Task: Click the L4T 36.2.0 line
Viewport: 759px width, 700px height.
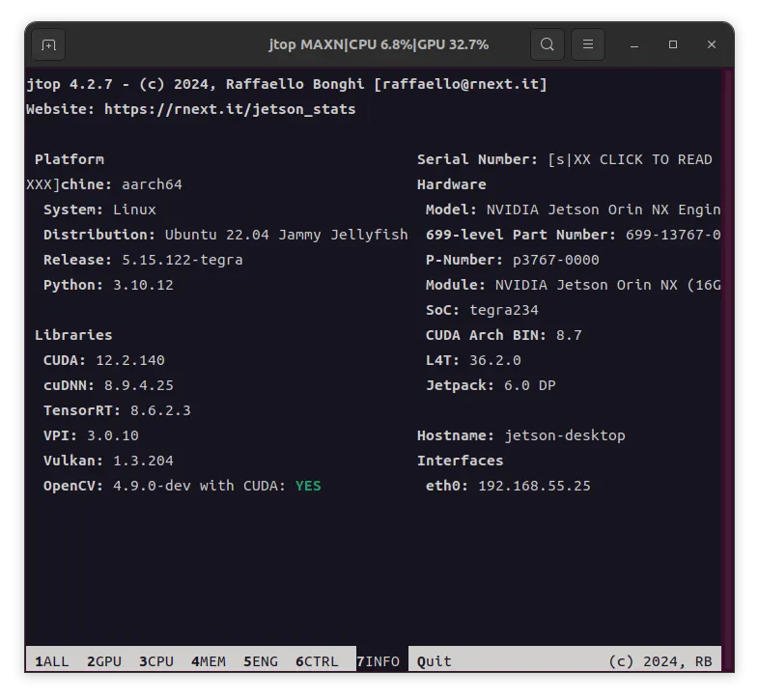Action: tap(473, 361)
